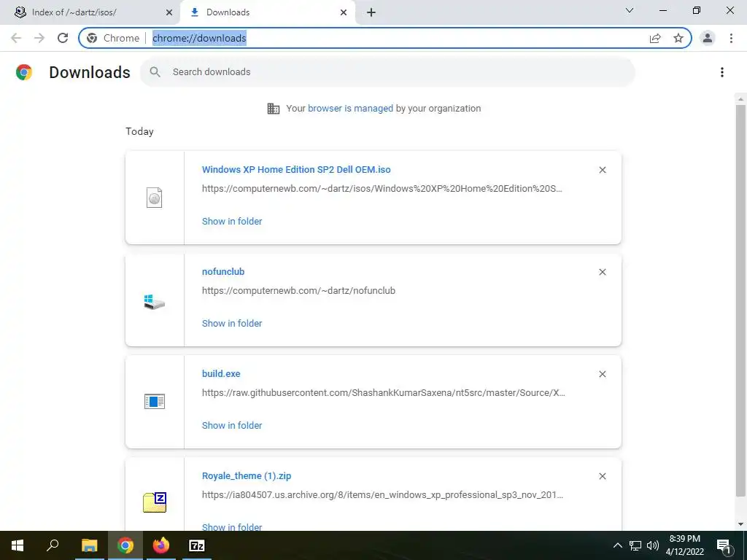This screenshot has width=747, height=560.
Task: Focus the Search downloads field
Action: [x=387, y=72]
